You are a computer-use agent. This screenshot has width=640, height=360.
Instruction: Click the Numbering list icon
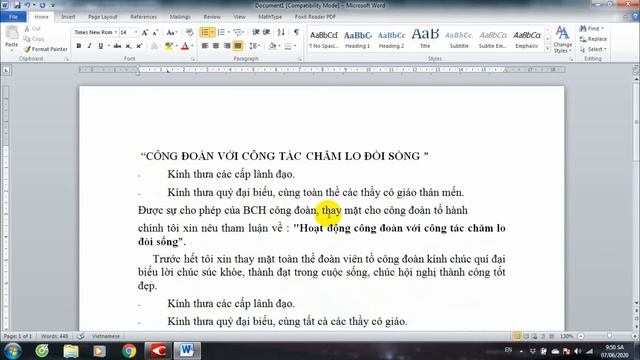click(221, 32)
